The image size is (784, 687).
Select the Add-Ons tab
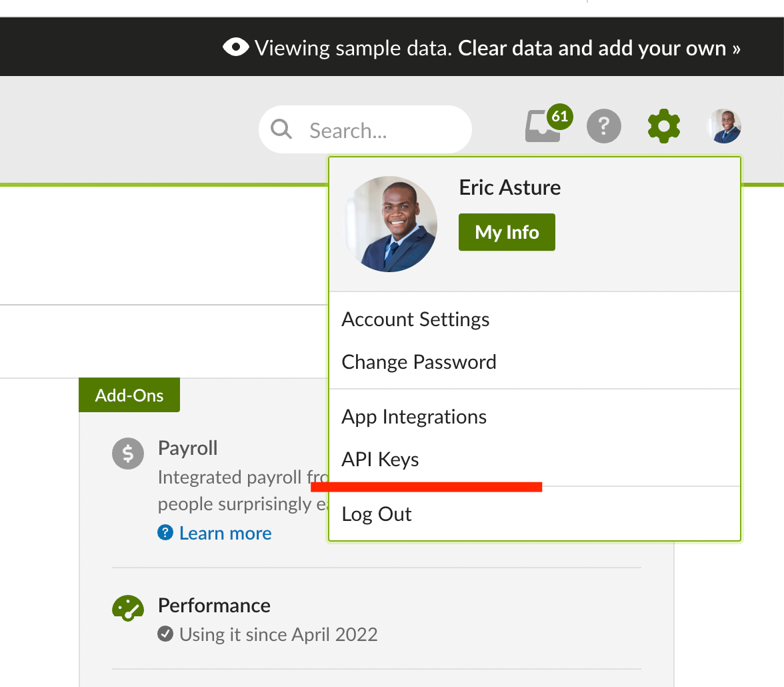point(129,395)
